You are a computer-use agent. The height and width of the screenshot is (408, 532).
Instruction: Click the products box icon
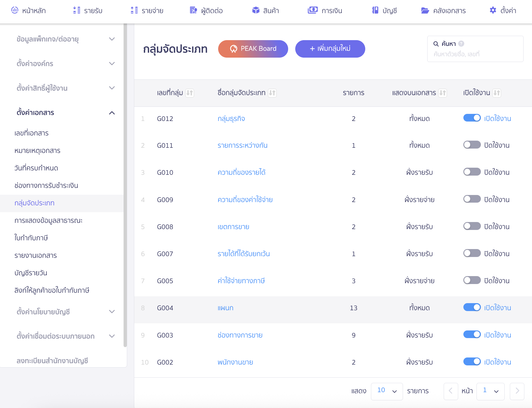tap(256, 10)
